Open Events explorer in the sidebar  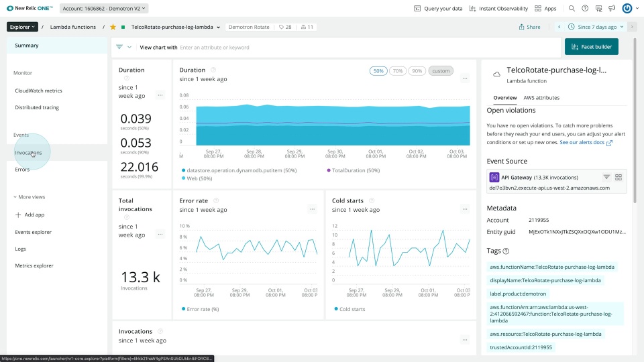(56, 233)
